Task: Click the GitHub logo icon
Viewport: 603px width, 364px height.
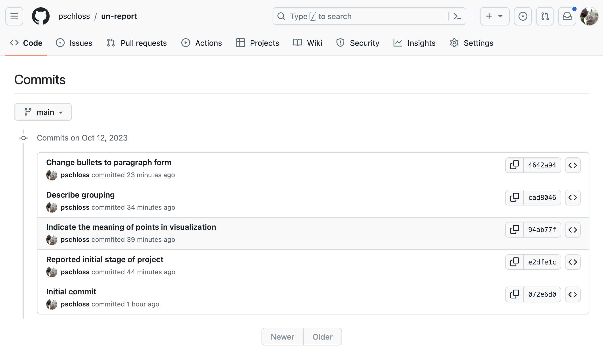Action: (41, 16)
